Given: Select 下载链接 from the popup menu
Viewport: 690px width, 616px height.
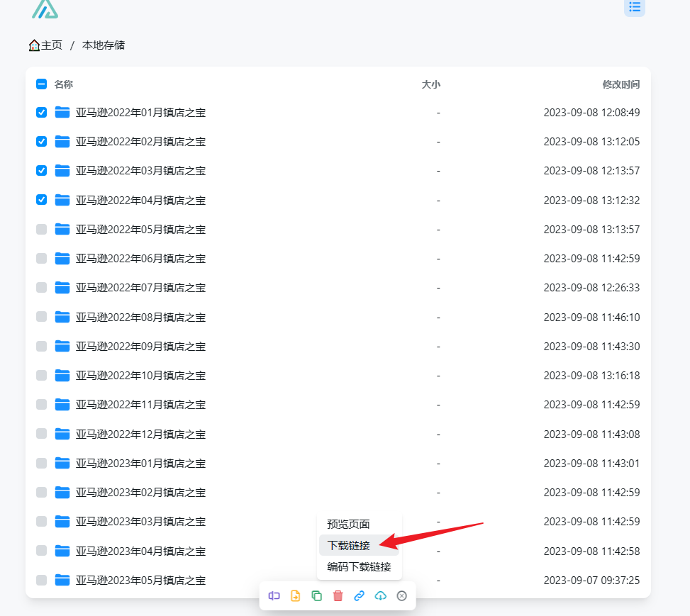Looking at the screenshot, I should (349, 546).
